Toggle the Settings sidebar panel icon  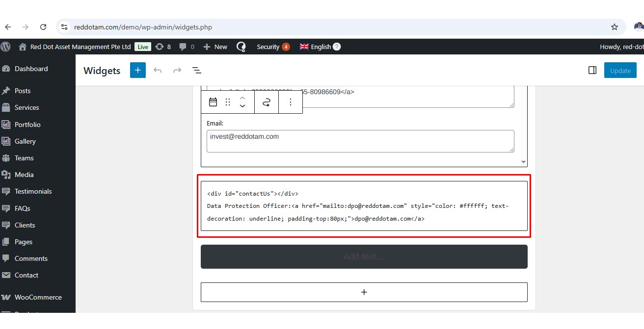click(x=592, y=70)
